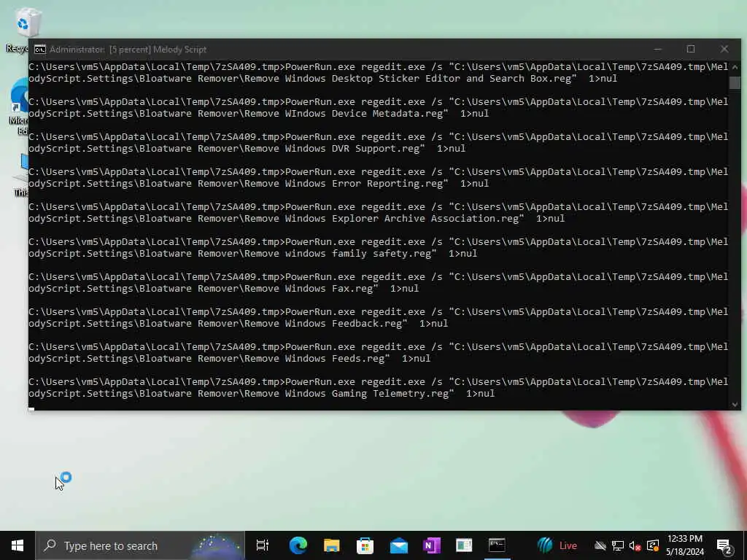Minimize the Melody Script console window
Screen dimensions: 747x560
(658, 49)
